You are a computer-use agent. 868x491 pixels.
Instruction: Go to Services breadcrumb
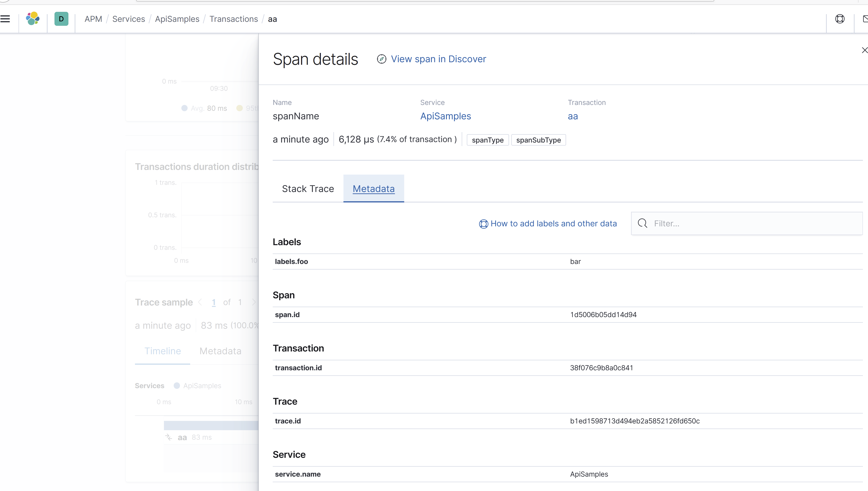[x=128, y=19]
